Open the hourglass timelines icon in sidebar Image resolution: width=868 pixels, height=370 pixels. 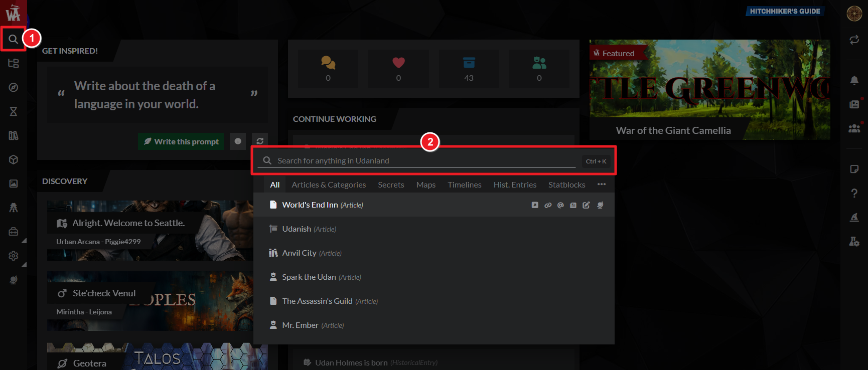(14, 111)
